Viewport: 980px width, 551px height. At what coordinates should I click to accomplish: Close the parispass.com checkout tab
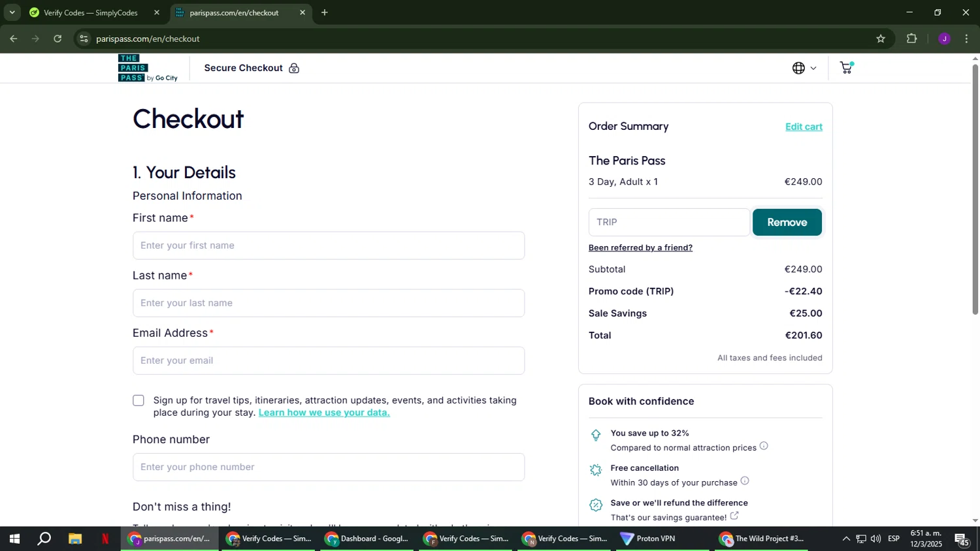coord(302,12)
